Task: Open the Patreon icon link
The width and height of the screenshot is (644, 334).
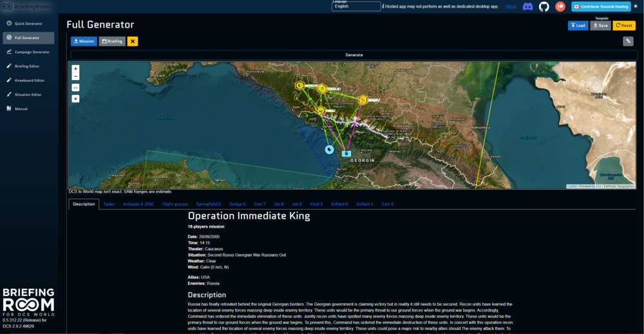Action: pyautogui.click(x=560, y=6)
